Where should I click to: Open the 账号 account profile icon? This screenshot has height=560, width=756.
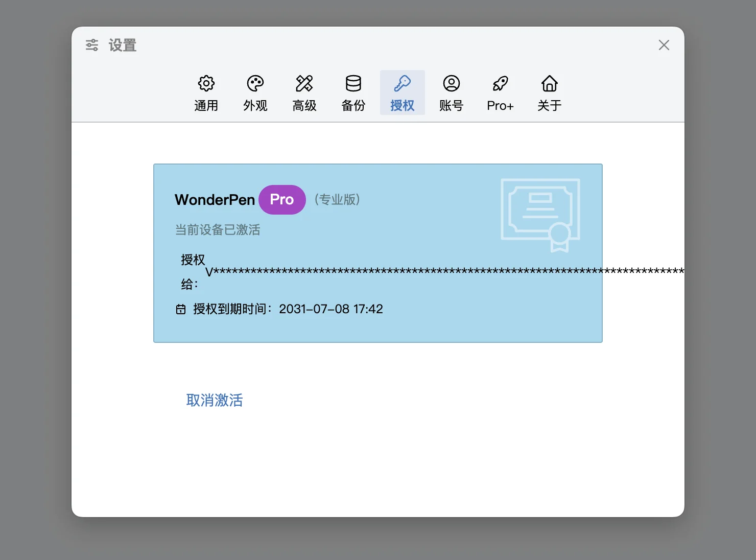452,83
